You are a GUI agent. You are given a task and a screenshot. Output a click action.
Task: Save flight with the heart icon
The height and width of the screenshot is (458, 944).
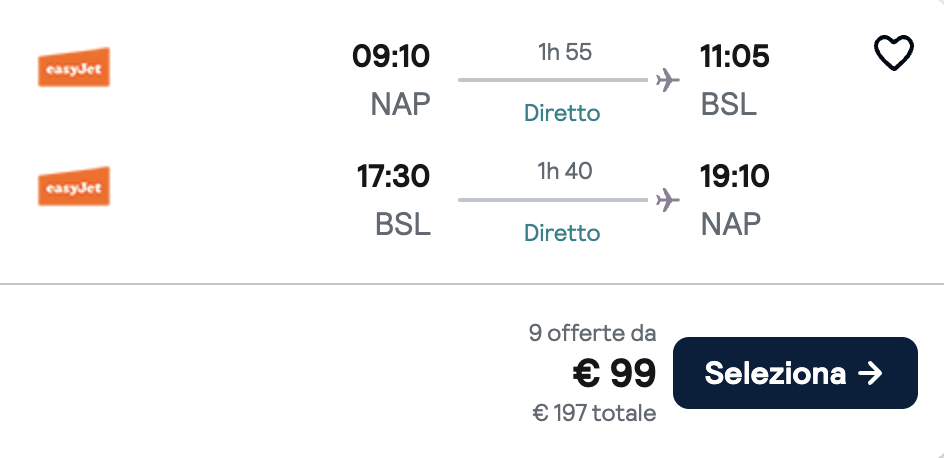click(x=894, y=54)
